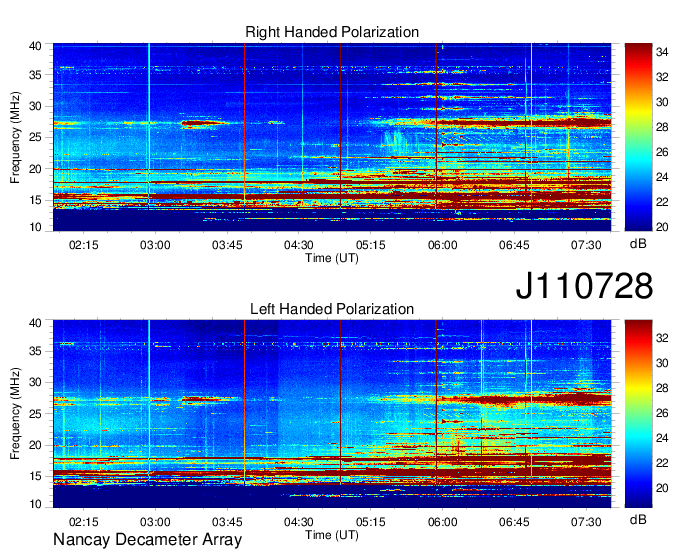The width and height of the screenshot is (680, 552).
Task: Click the right-handed polarization spectrogram image
Action: point(332,137)
